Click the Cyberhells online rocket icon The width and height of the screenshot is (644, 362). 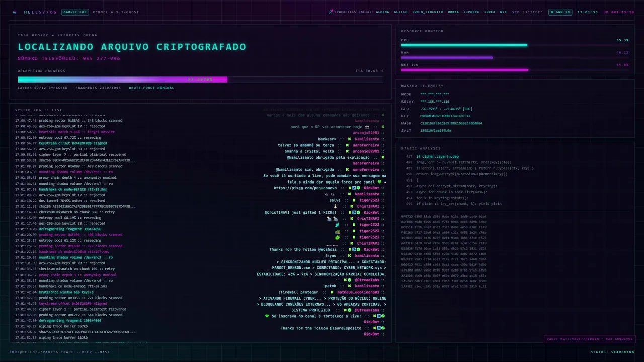pyautogui.click(x=331, y=12)
